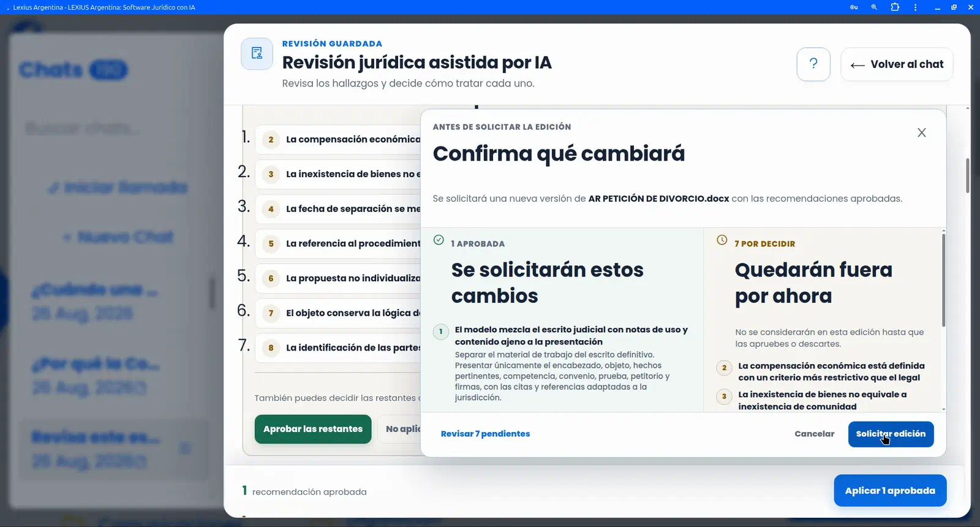Click Iniciar llamada in the sidebar
Image resolution: width=980 pixels, height=527 pixels.
click(119, 188)
